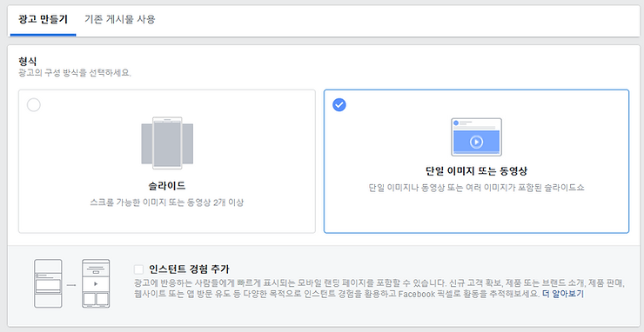Click the play button in the video illustration
The image size is (644, 332).
pyautogui.click(x=476, y=142)
